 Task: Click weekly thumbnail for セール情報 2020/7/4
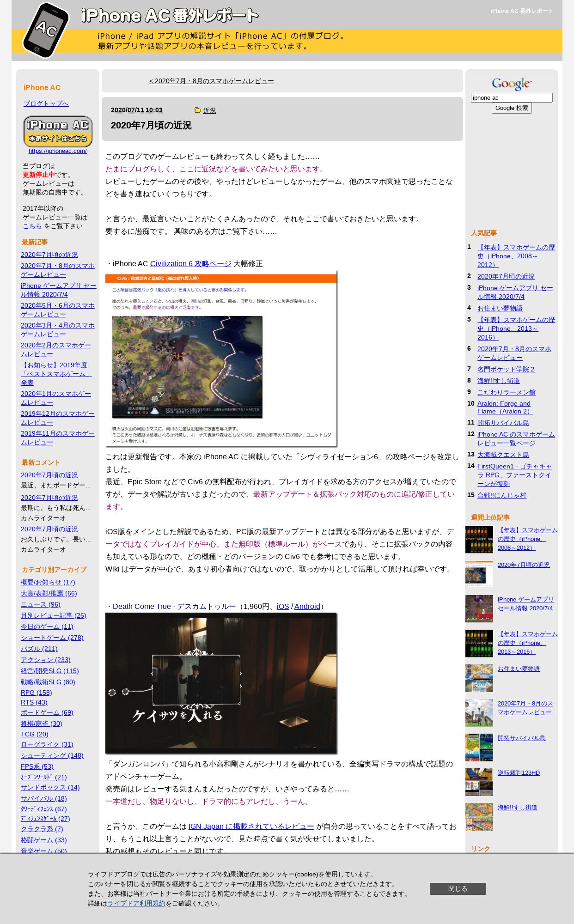pos(479,609)
